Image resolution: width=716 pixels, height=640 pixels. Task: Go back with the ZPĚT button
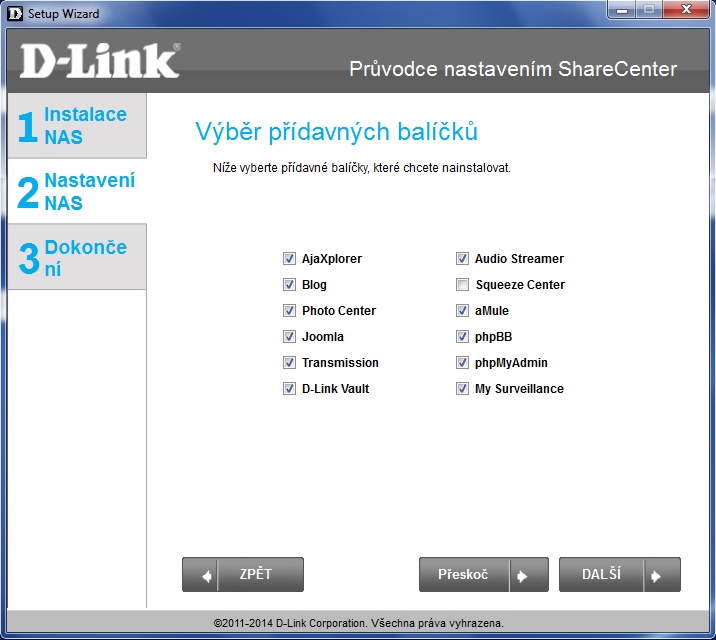click(x=243, y=574)
